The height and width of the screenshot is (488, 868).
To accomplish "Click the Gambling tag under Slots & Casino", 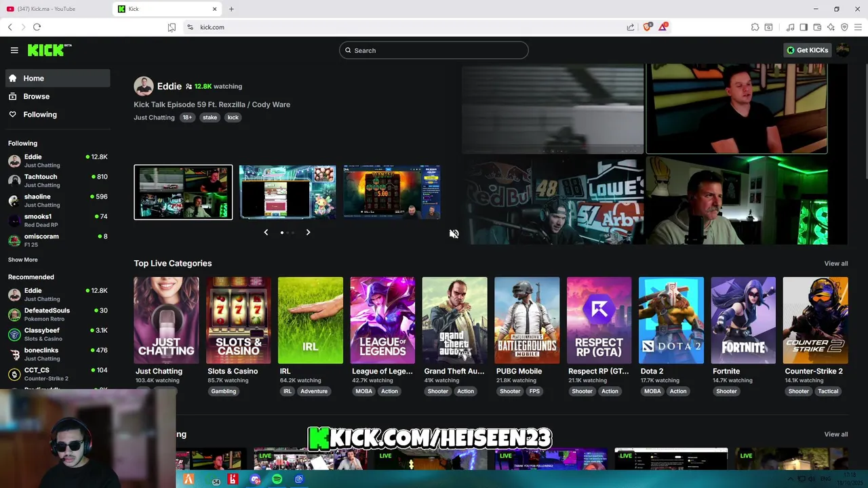I will (224, 391).
